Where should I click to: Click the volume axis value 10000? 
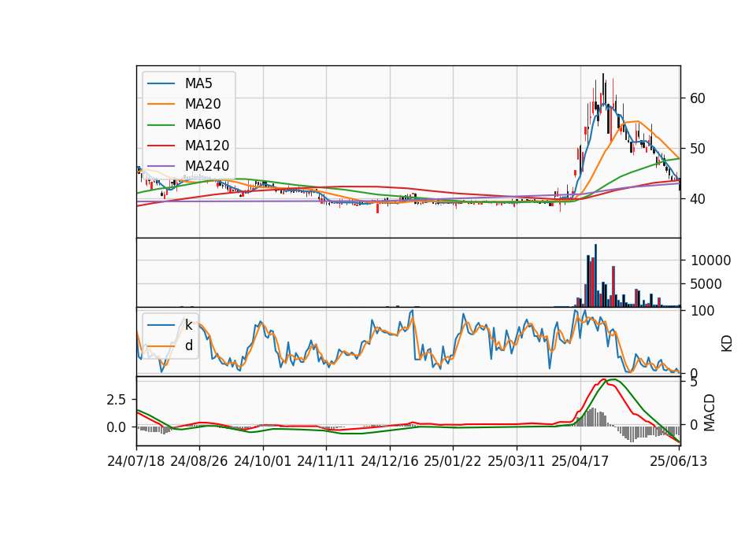pyautogui.click(x=710, y=260)
